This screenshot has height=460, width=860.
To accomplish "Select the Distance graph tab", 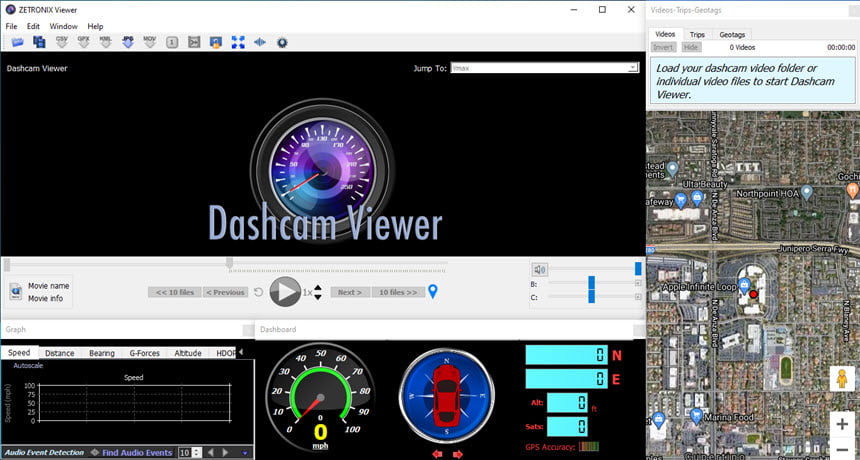I will [60, 353].
